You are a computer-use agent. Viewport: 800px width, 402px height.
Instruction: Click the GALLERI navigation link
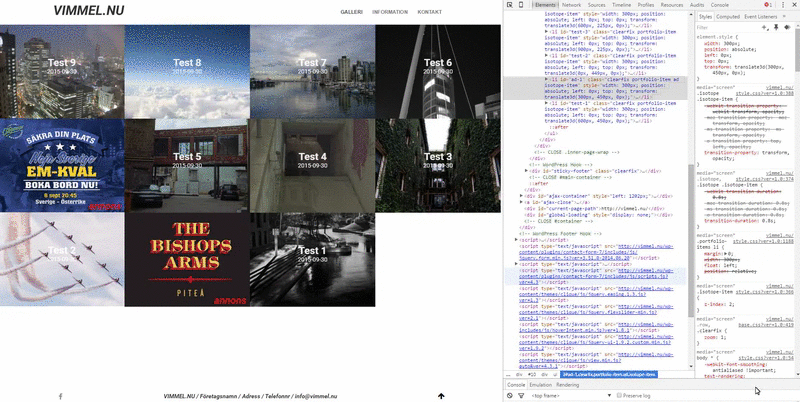click(352, 12)
